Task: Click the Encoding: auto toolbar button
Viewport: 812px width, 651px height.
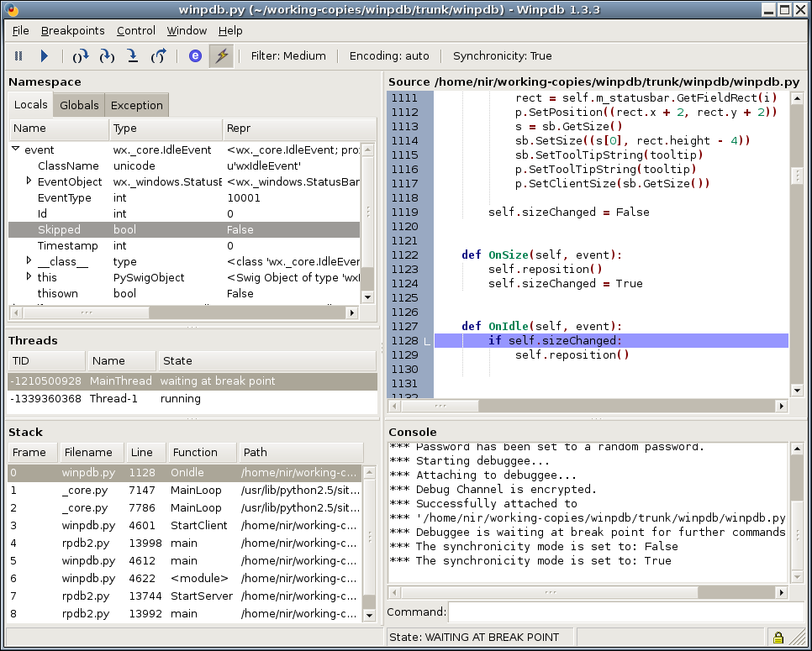Action: 389,56
